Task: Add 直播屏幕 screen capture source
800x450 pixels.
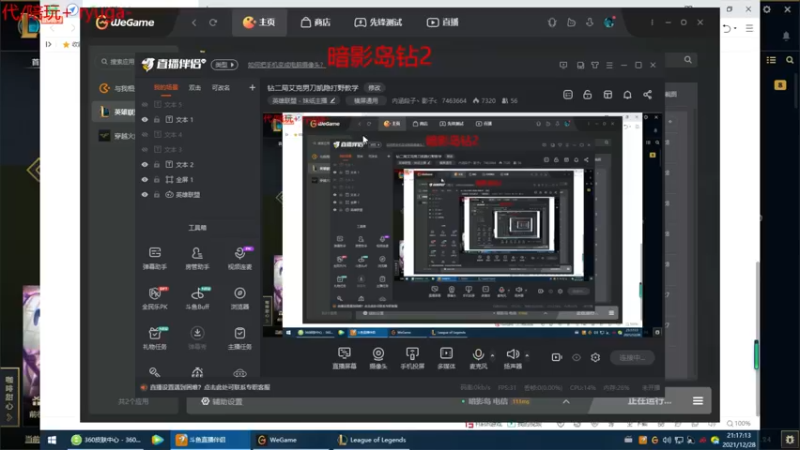Action: pos(344,358)
